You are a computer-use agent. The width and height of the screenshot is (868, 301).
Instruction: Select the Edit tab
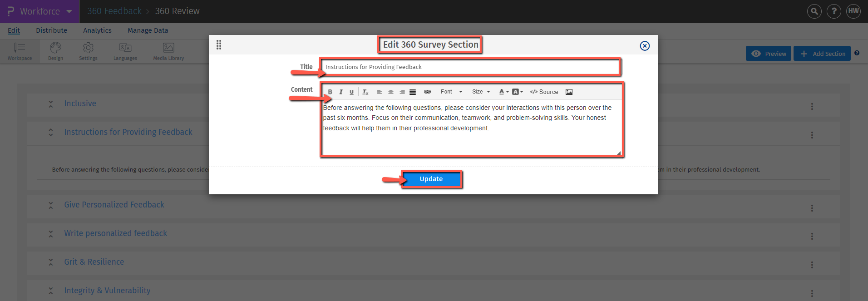click(14, 30)
